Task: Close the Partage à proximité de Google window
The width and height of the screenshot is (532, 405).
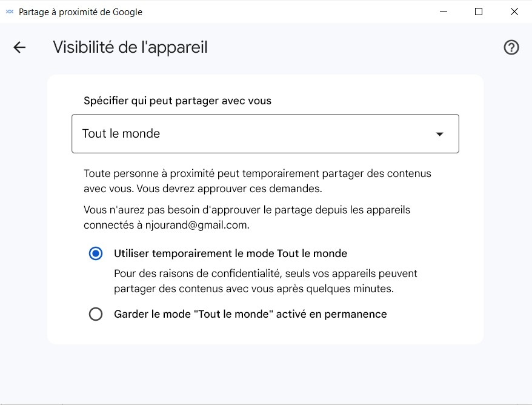Action: (514, 12)
